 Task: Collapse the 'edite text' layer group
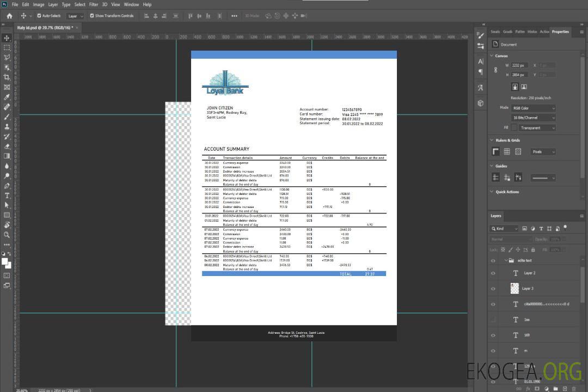(x=506, y=261)
